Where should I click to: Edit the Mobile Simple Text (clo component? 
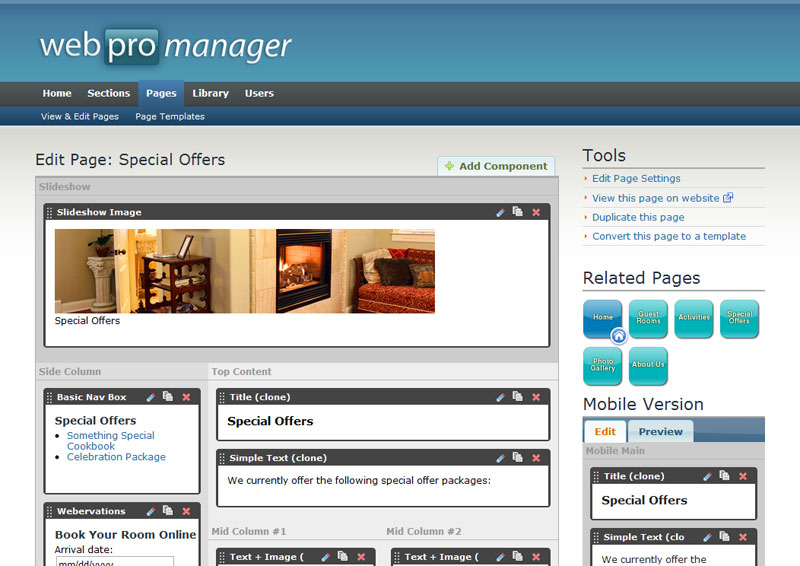[x=707, y=537]
